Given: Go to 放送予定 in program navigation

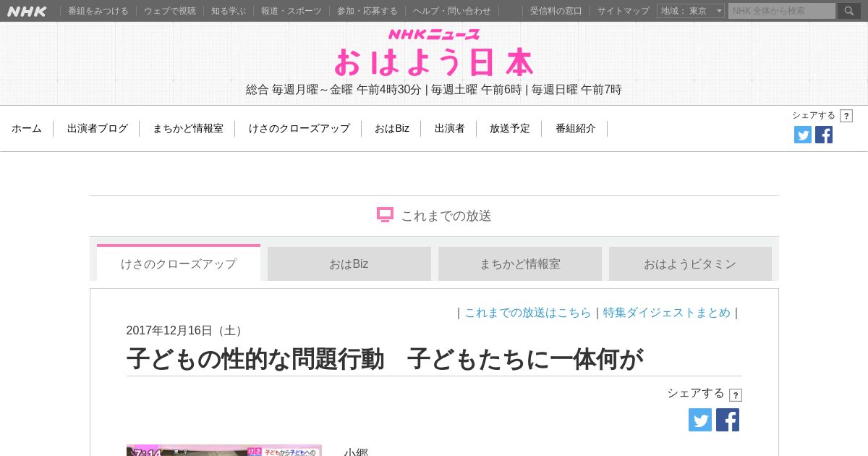Looking at the screenshot, I should pyautogui.click(x=510, y=128).
